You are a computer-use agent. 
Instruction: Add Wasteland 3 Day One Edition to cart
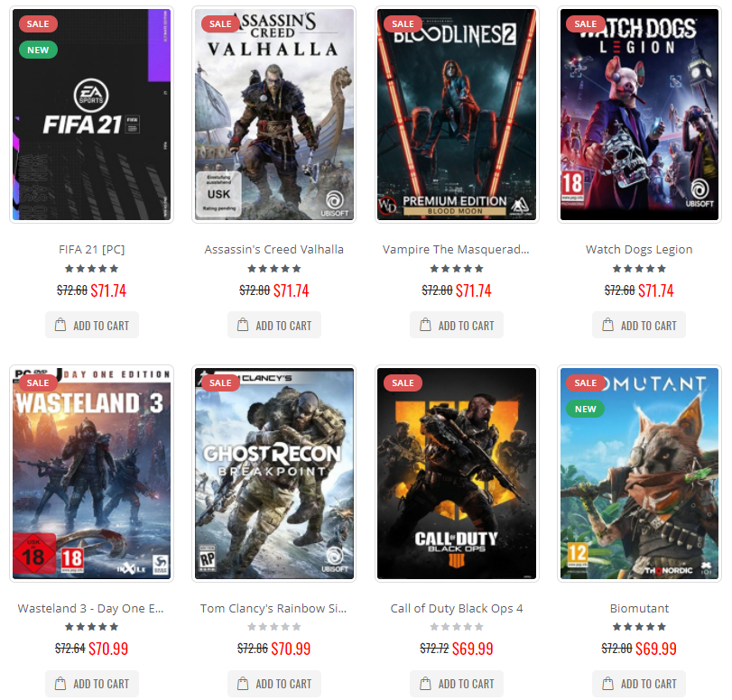tap(92, 684)
